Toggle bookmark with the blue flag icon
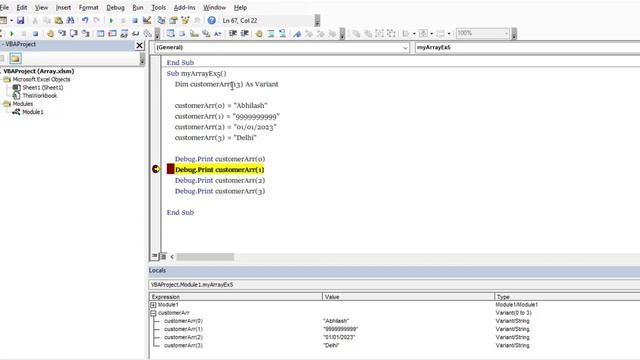Screen dimensions: 640x360 pos(297,33)
